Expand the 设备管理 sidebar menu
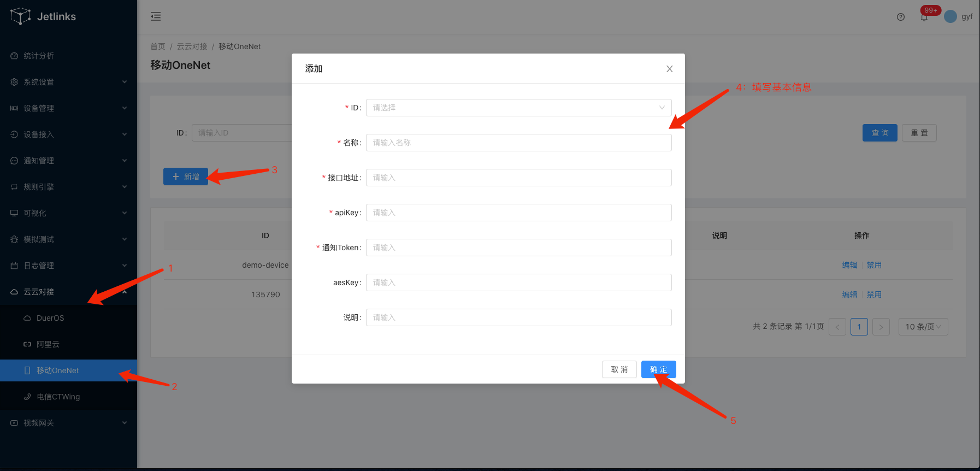The width and height of the screenshot is (980, 471). tap(68, 108)
